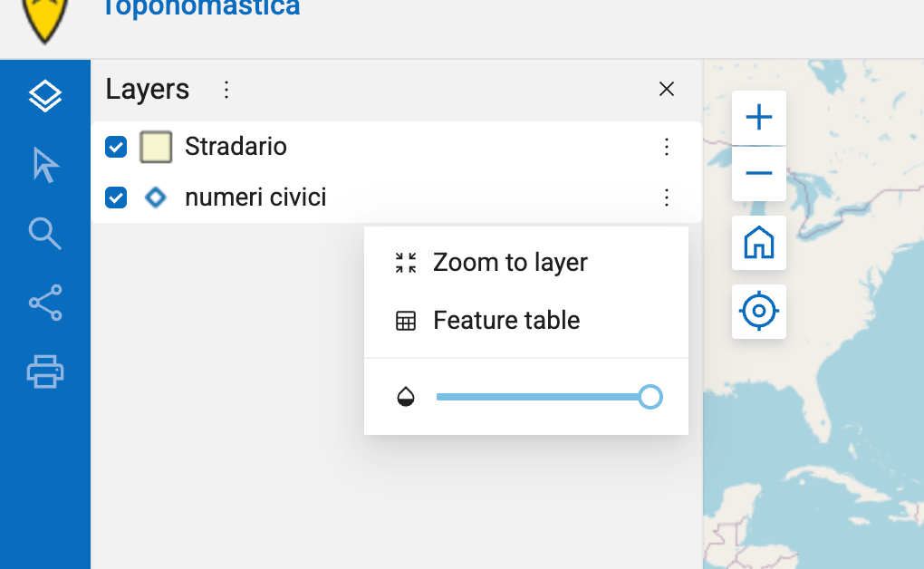Screen dimensions: 924x569
Task: Disable visibility of the Stradario layer
Action: tap(115, 146)
